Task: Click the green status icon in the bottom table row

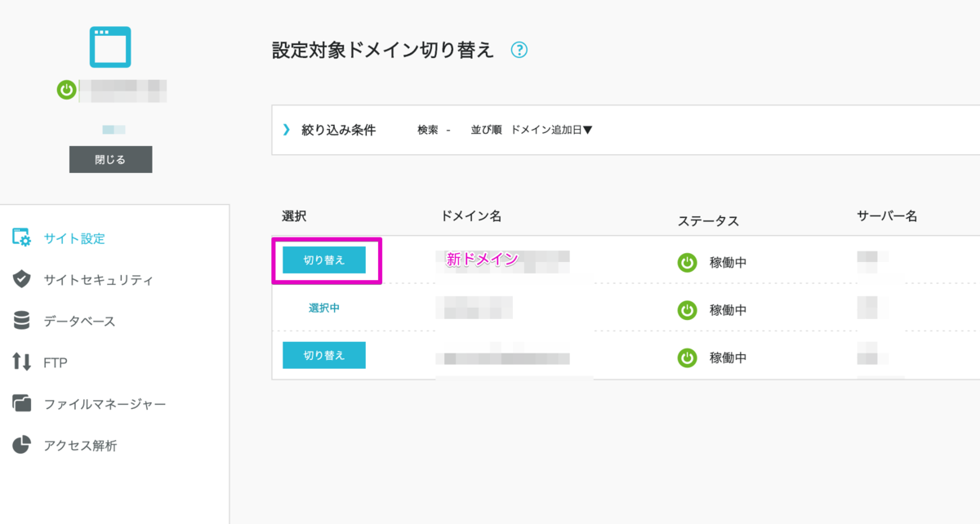Action: click(687, 357)
